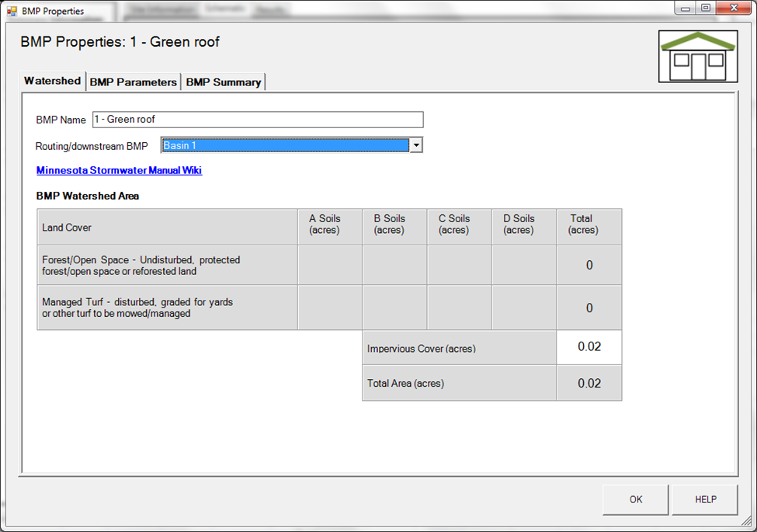Click Managed Turf D Soils cell

pyautogui.click(x=523, y=308)
